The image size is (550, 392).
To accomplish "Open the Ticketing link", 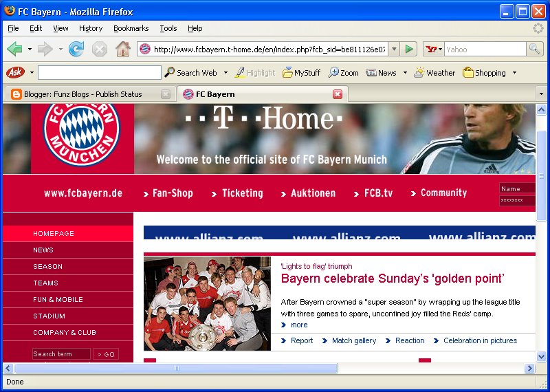I will pos(237,193).
